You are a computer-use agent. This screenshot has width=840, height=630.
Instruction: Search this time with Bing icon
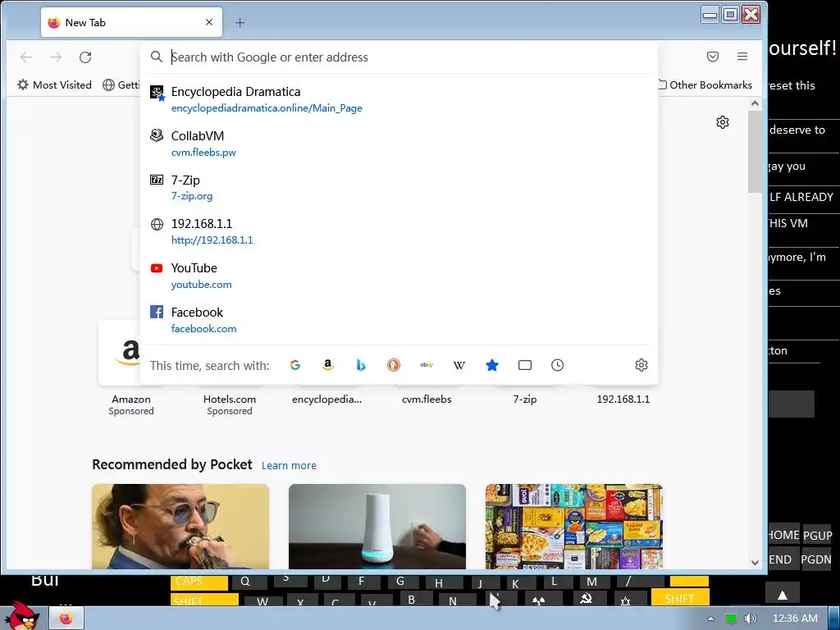[x=361, y=365]
